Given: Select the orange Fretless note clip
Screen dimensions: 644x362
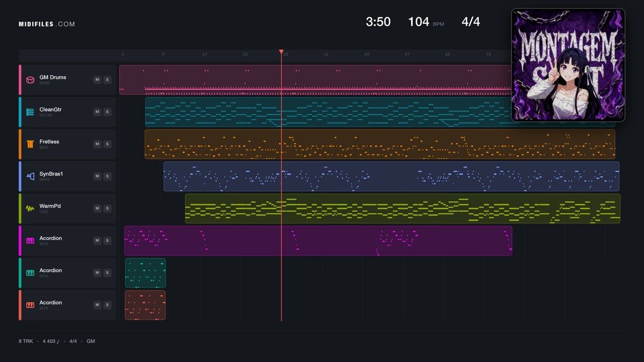Looking at the screenshot, I should [x=380, y=144].
